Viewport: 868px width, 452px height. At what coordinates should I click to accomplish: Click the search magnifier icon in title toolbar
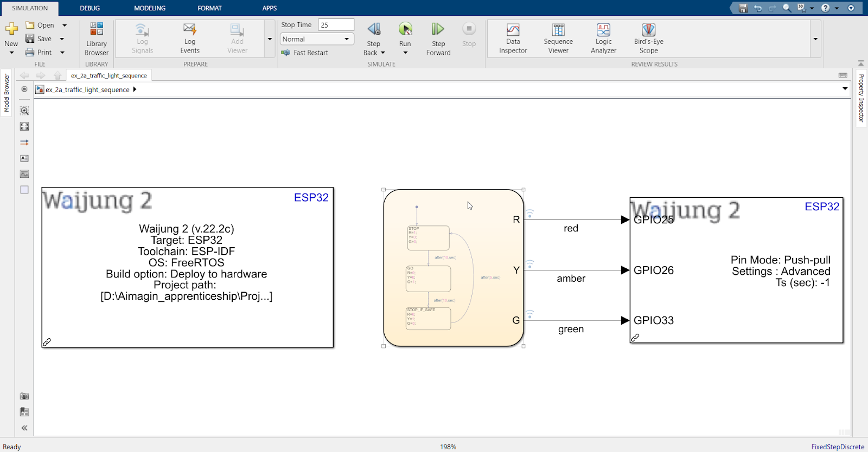click(787, 8)
